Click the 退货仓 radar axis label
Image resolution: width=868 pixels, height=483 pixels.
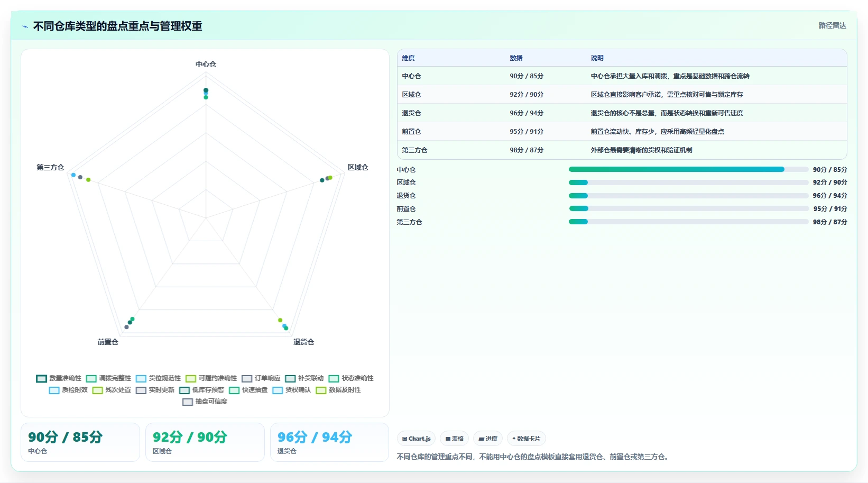tap(303, 342)
